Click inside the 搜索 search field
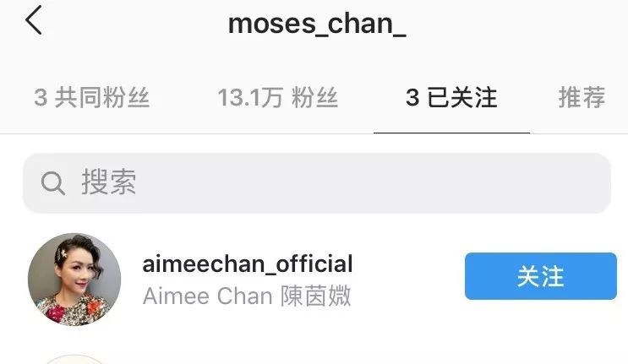 click(317, 183)
